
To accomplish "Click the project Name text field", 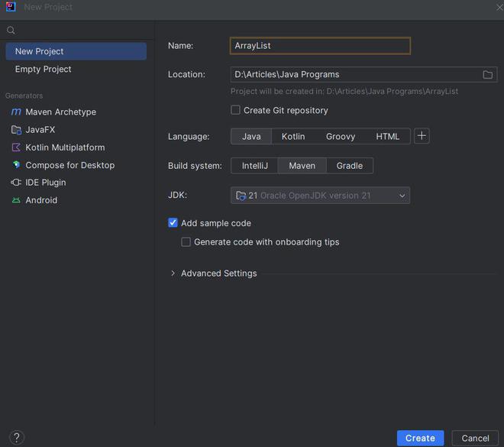I will [x=320, y=46].
